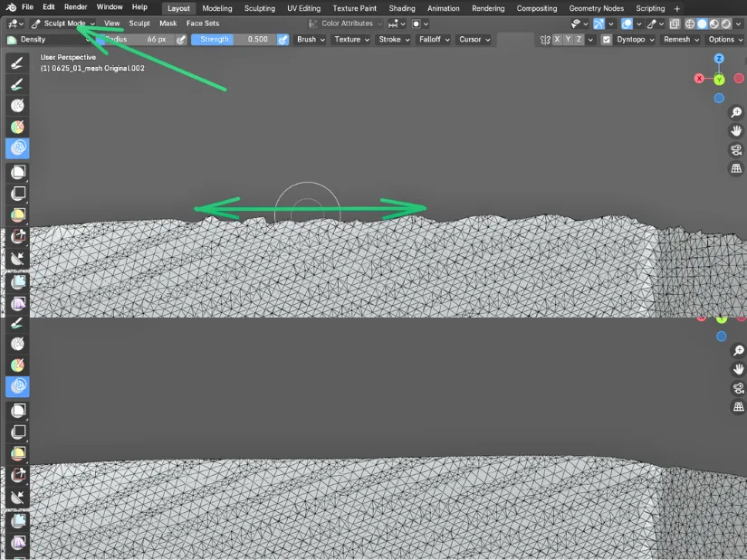Screen dimensions: 747x560
Task: Click the Radius value field
Action: (136, 40)
